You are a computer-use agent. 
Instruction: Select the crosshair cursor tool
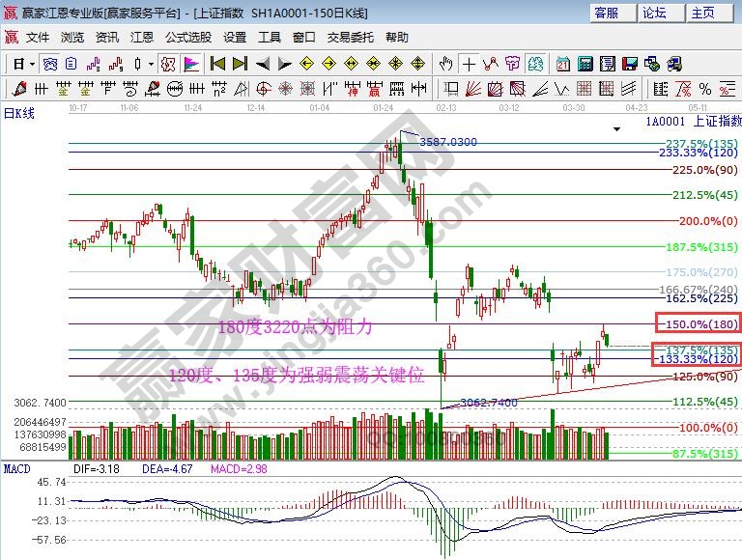point(469,64)
